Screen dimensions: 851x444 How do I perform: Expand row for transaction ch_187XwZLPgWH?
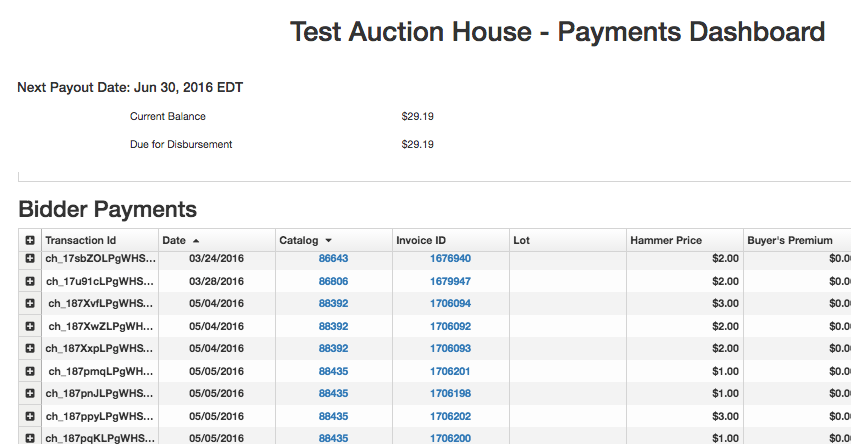coord(30,326)
